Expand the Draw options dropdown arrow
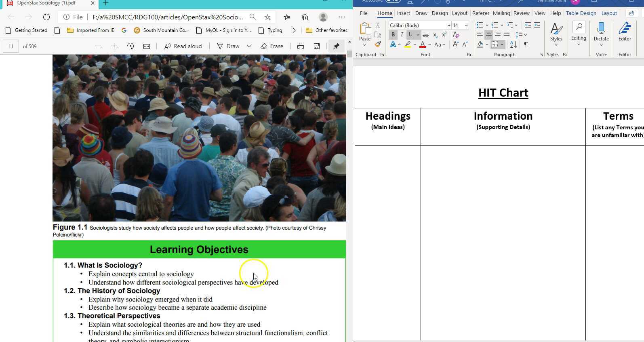The height and width of the screenshot is (342, 644). [x=249, y=46]
